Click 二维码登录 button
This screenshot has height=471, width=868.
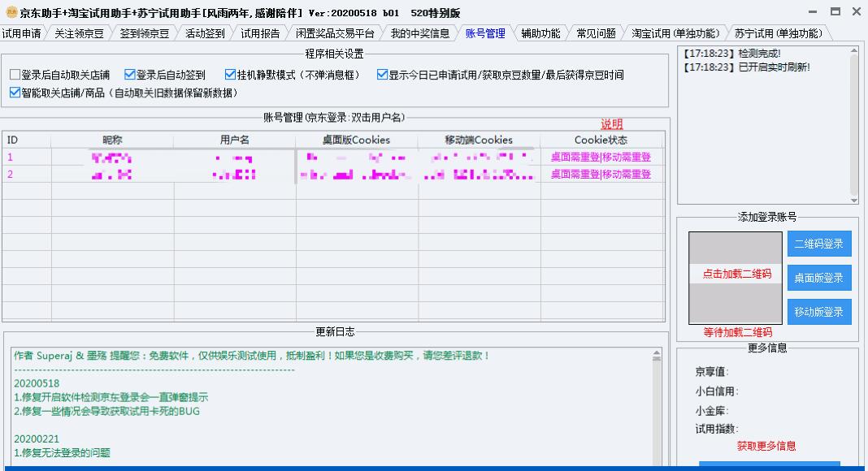point(819,244)
